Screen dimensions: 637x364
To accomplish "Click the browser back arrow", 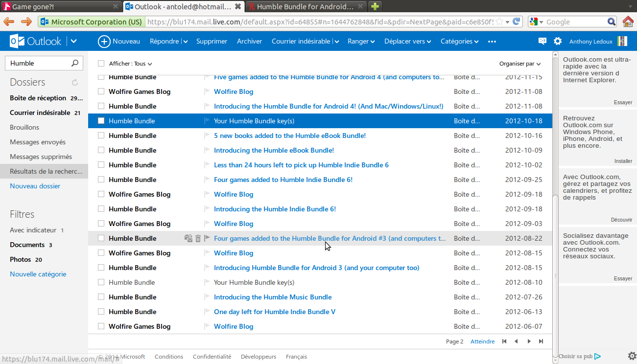I will [9, 22].
